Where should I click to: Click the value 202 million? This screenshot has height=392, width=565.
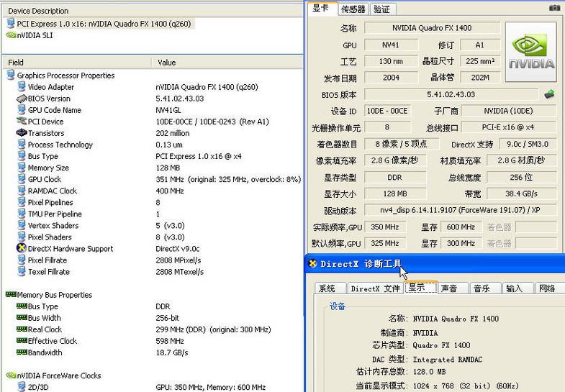[x=173, y=133]
